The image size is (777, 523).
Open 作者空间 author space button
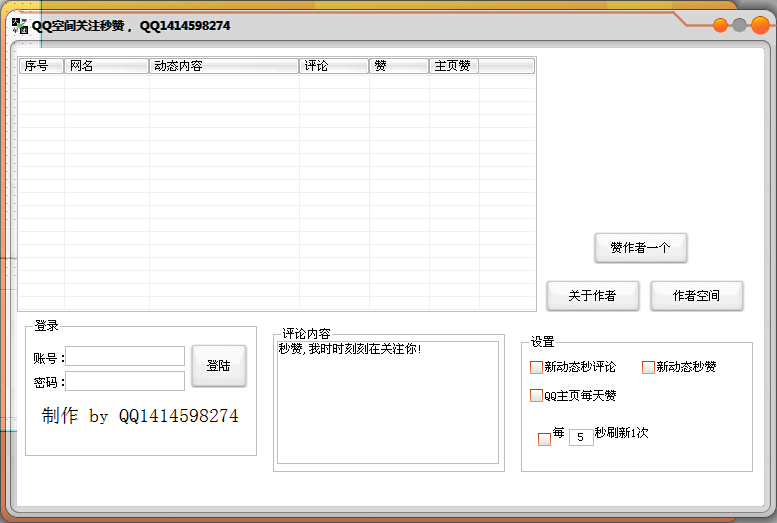pos(696,296)
